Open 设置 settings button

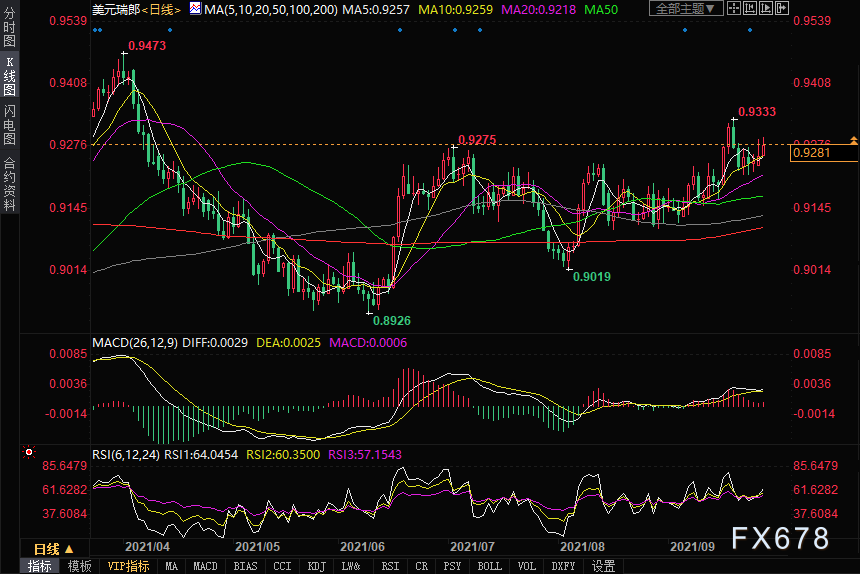pyautogui.click(x=603, y=566)
